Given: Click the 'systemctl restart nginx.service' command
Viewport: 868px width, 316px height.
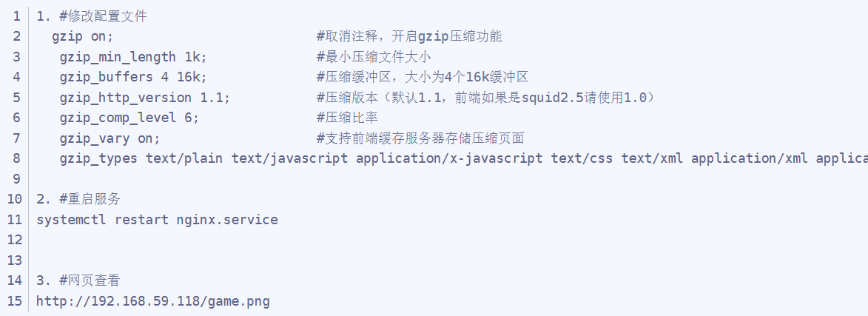Looking at the screenshot, I should tap(157, 220).
